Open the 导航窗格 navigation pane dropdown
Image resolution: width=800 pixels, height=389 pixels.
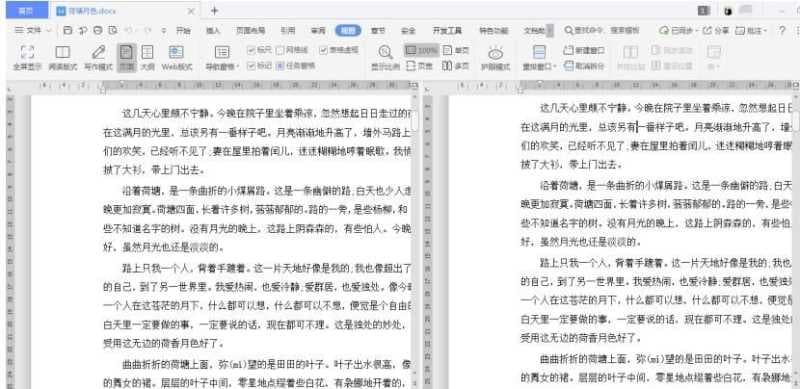pos(222,57)
